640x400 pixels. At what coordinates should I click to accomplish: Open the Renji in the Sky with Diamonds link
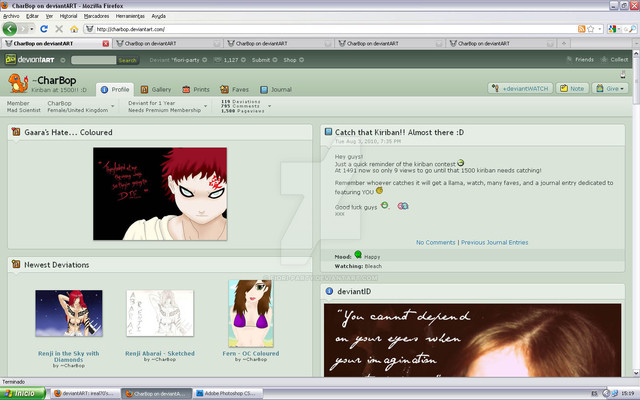pos(69,356)
